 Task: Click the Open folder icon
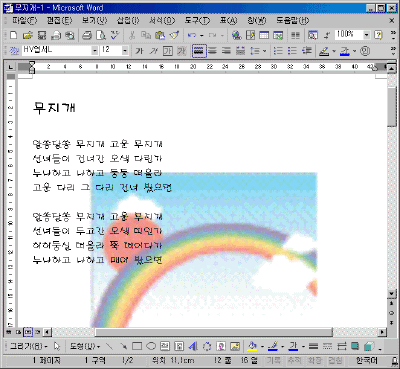tap(28, 35)
